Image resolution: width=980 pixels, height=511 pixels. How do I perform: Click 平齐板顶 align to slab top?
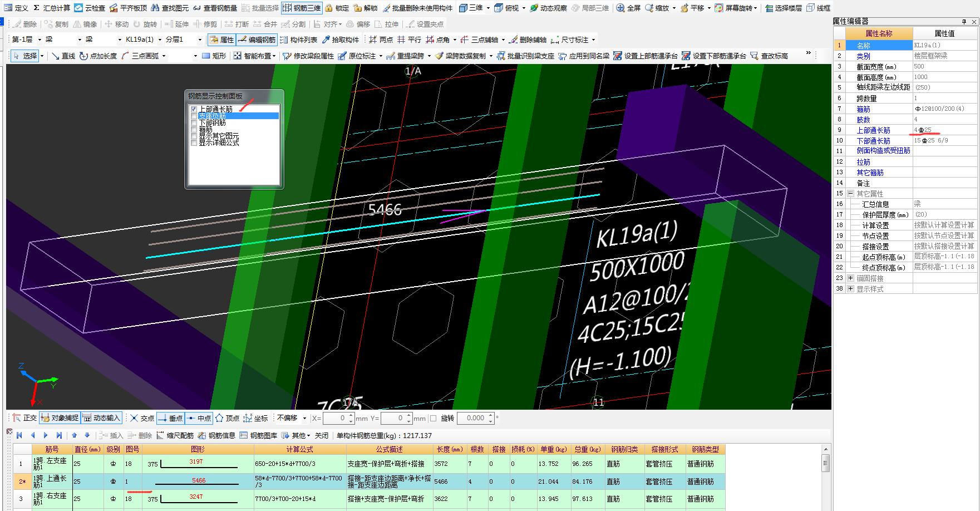(x=128, y=8)
